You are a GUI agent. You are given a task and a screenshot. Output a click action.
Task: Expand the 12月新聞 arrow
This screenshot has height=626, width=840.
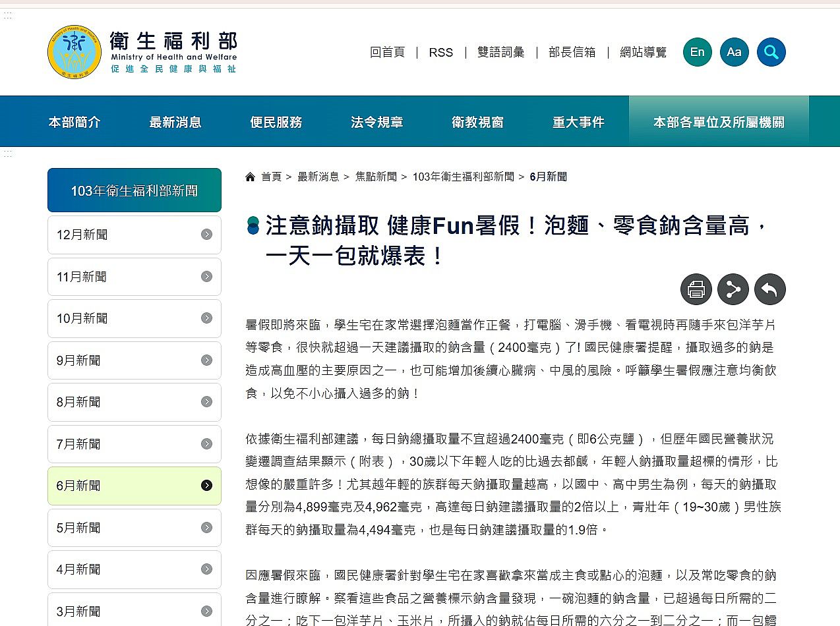[x=206, y=235]
